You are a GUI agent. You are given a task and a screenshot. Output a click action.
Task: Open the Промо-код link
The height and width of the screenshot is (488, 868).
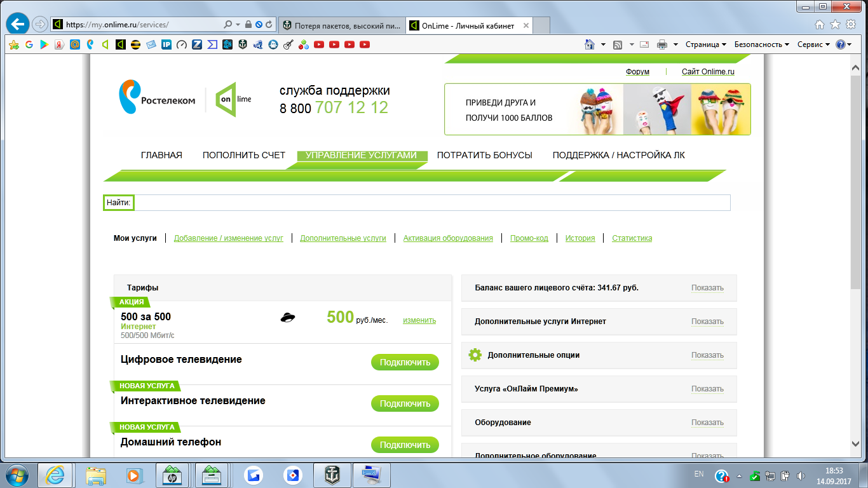[x=529, y=238]
